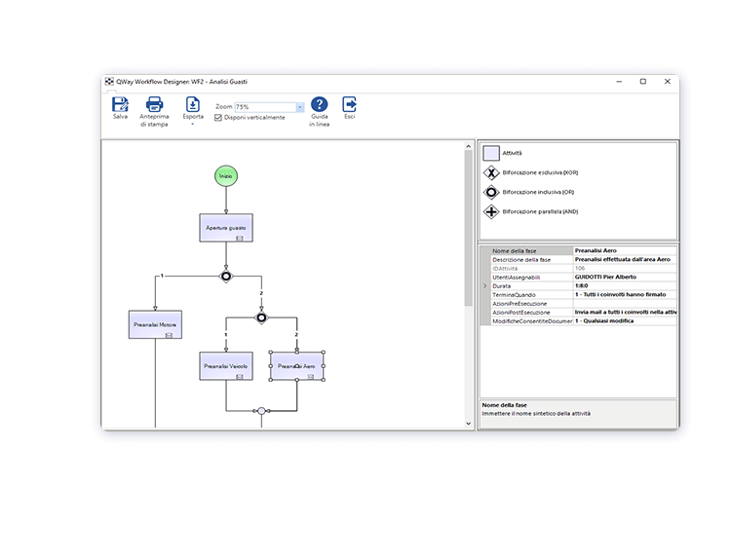The height and width of the screenshot is (560, 731).
Task: Edit the Descrizione della fase value
Action: [x=625, y=259]
